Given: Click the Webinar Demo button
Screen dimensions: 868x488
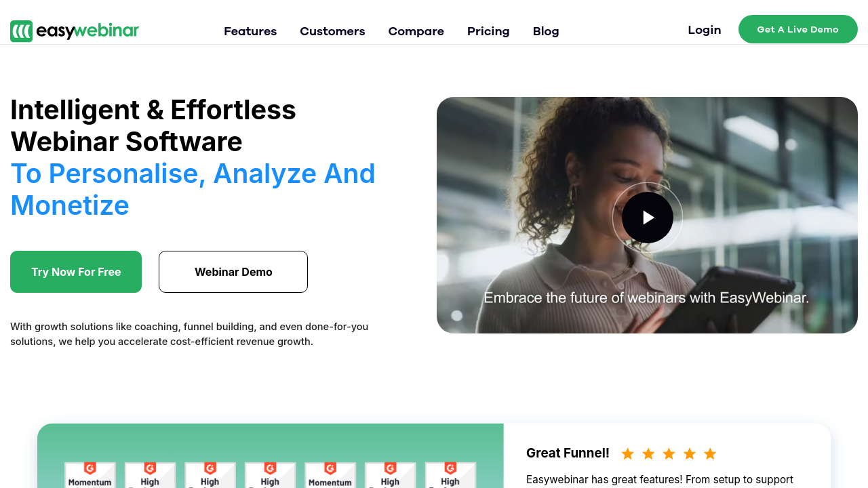Looking at the screenshot, I should 233,272.
